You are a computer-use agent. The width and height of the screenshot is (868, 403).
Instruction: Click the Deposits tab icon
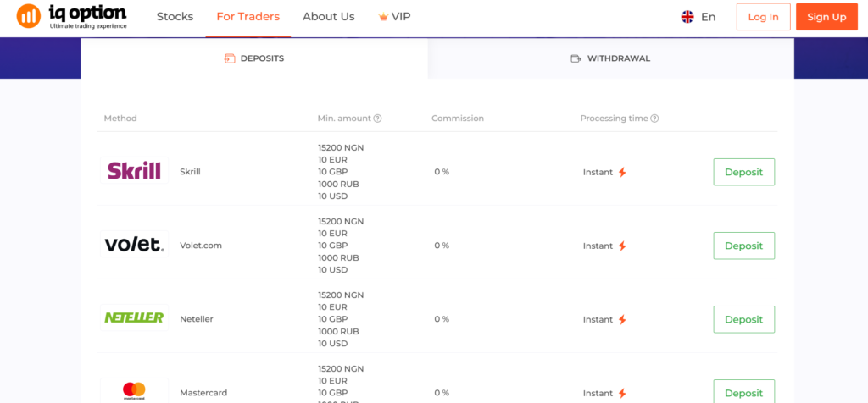[x=230, y=58]
